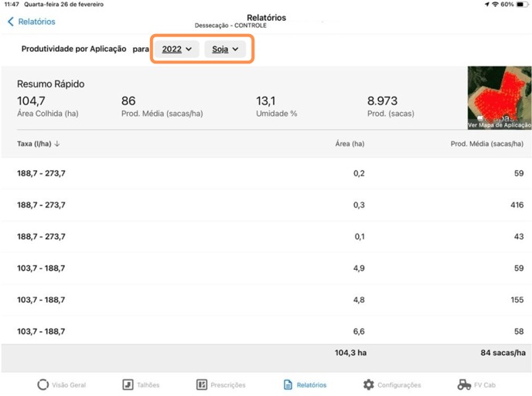Select the Relatórios document icon
Screen dimensions: 532x396
point(288,384)
